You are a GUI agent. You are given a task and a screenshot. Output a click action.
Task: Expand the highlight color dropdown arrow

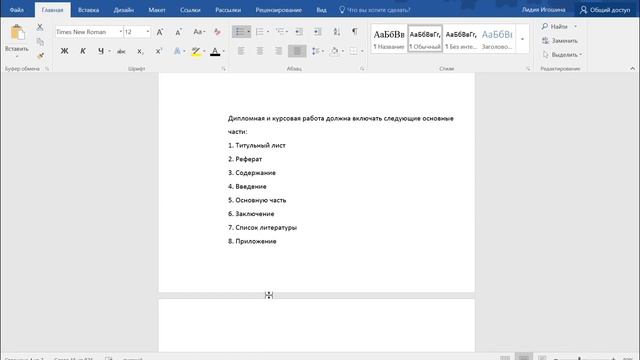(204, 51)
